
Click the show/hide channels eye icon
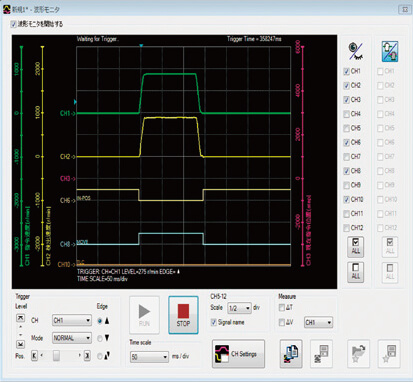pos(355,51)
